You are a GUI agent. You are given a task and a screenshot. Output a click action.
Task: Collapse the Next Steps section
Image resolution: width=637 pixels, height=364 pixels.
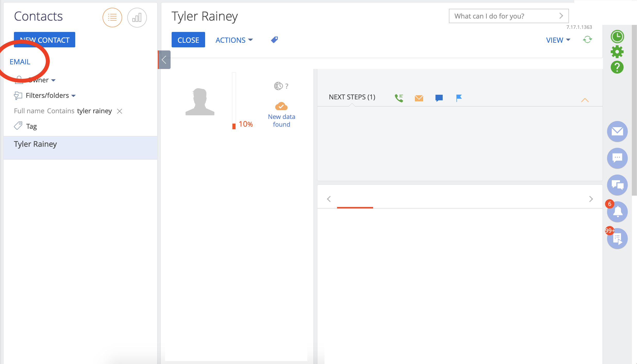[585, 100]
